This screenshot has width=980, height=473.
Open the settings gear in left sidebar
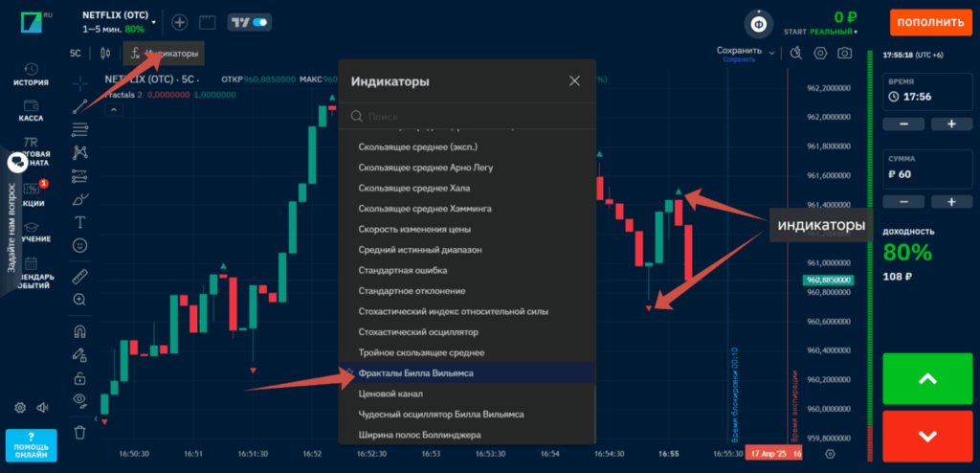point(20,408)
